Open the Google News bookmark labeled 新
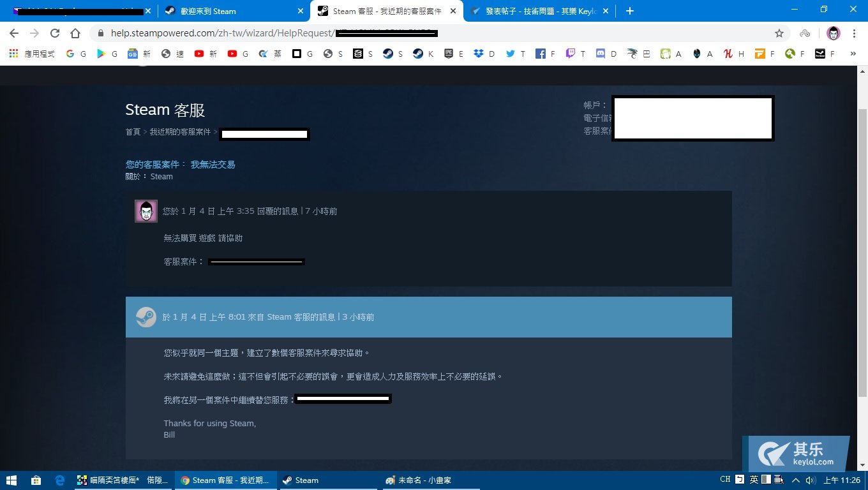868x490 pixels. pyautogui.click(x=139, y=54)
